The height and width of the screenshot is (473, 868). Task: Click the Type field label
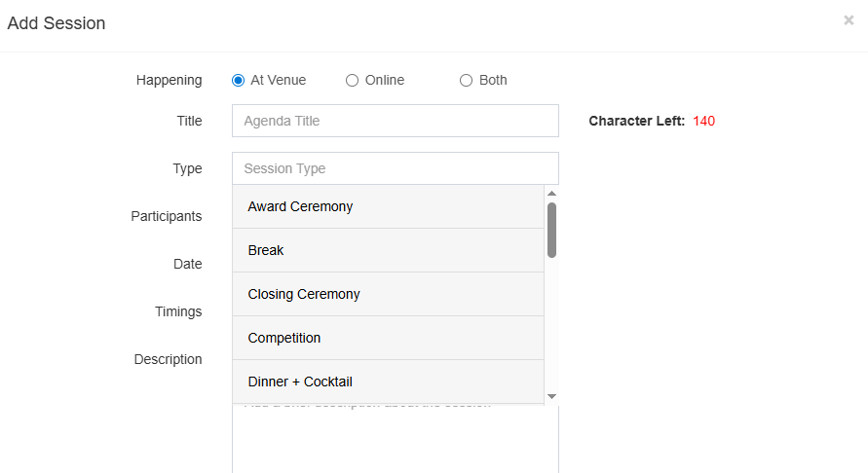click(x=187, y=168)
